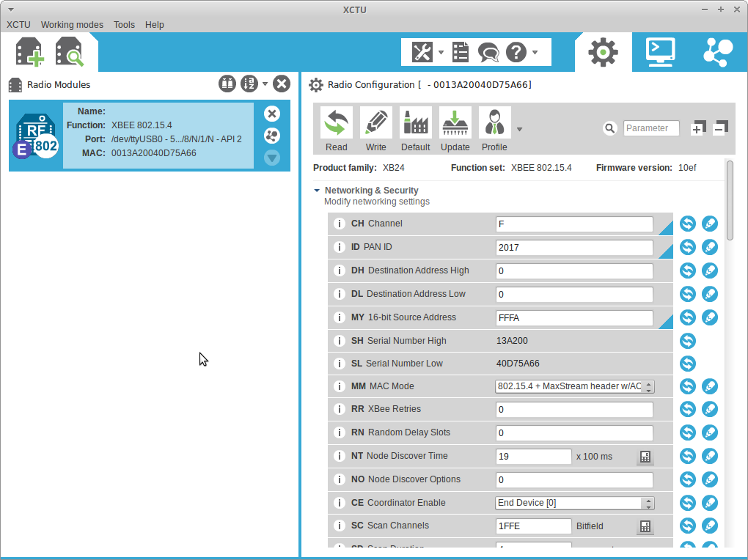Show info for ID PAN ID
Image resolution: width=748 pixels, height=560 pixels.
340,247
